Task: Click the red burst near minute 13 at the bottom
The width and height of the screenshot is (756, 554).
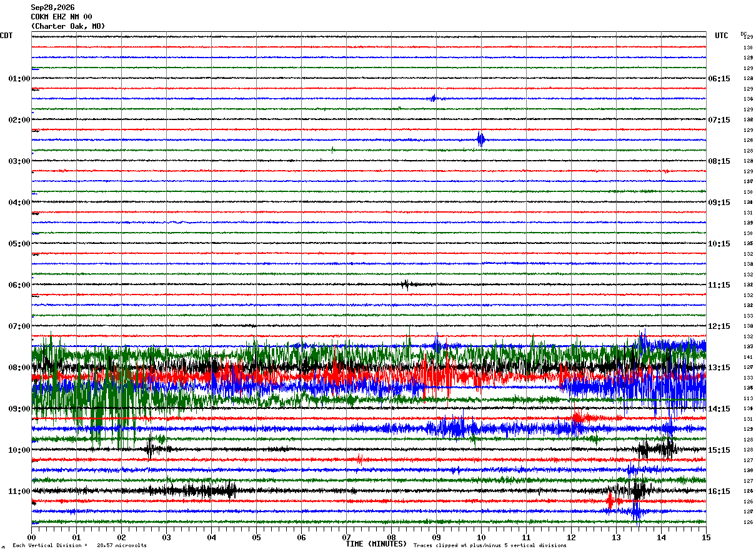Action: (610, 500)
